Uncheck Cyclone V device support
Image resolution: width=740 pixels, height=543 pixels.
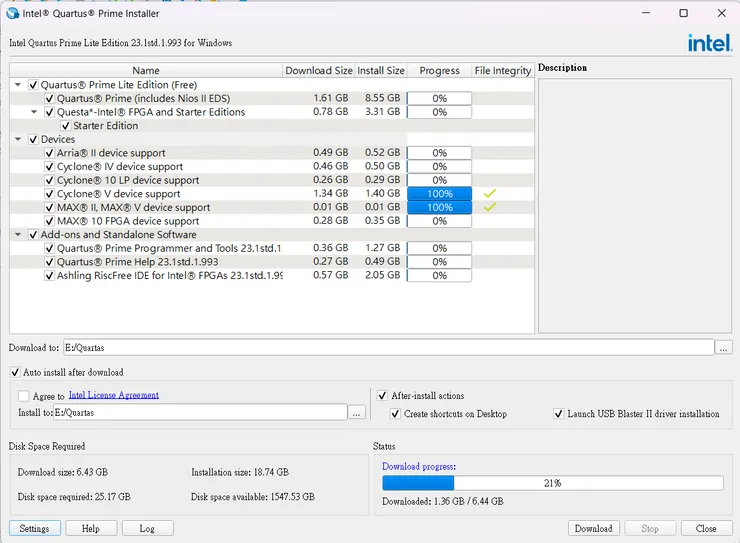tap(50, 194)
